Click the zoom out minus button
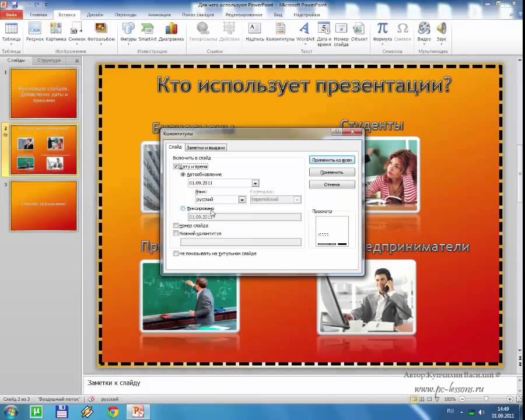The width and height of the screenshot is (525, 420). click(462, 399)
